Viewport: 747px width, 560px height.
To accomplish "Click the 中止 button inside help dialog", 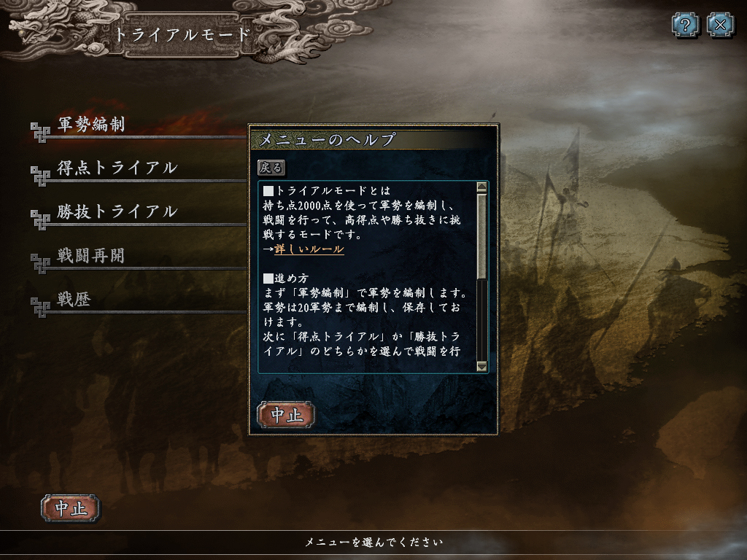I will [x=286, y=415].
